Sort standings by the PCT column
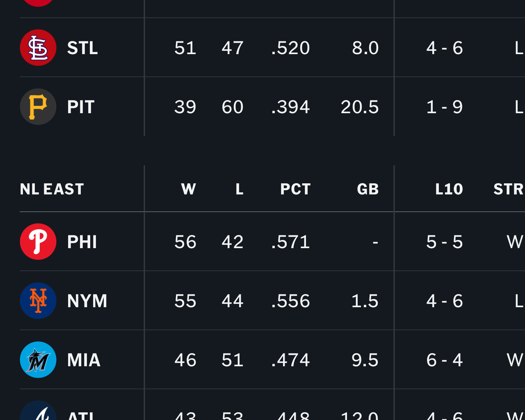Image resolution: width=525 pixels, height=420 pixels. point(295,189)
